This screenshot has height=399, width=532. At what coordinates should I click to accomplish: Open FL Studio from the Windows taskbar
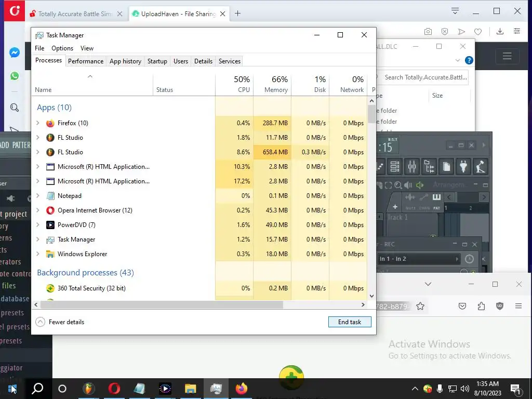coord(88,389)
